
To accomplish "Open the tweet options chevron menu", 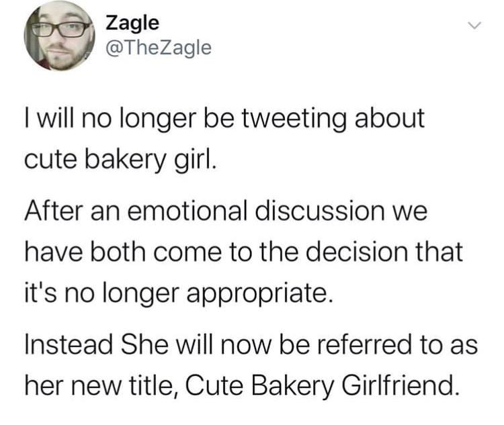I will (474, 26).
